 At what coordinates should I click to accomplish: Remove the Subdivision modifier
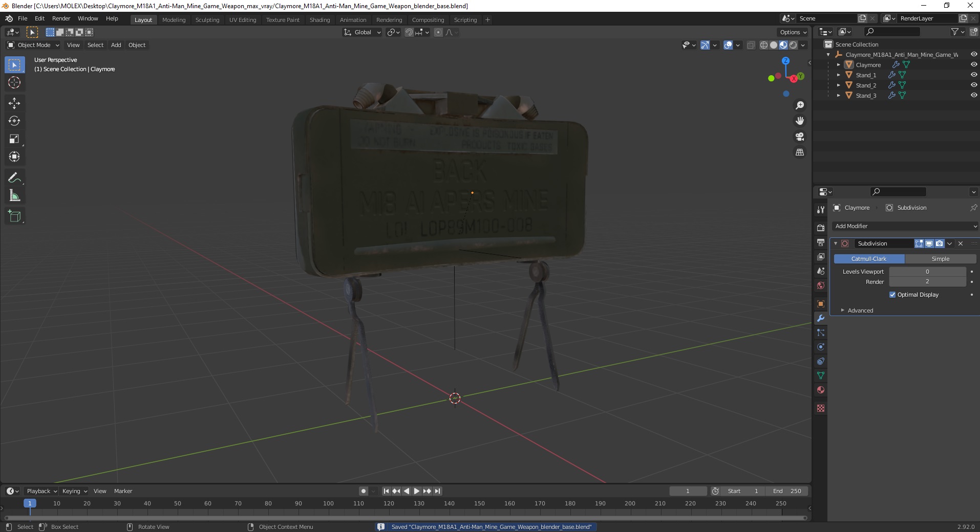pyautogui.click(x=961, y=243)
